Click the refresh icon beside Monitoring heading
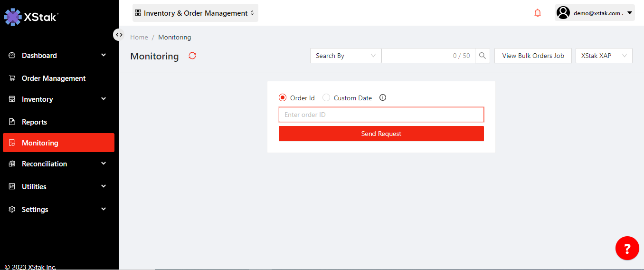Image resolution: width=644 pixels, height=270 pixels. (x=192, y=56)
